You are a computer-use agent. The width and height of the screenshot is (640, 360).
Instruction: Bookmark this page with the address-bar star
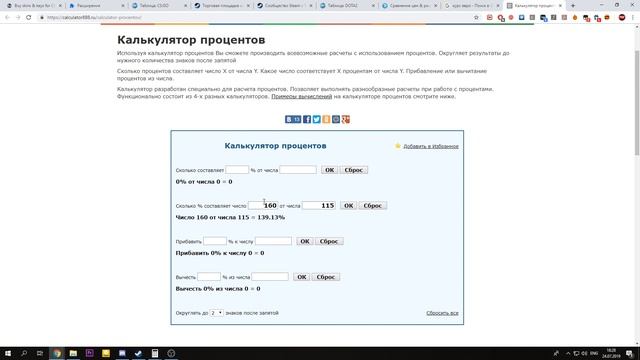476,18
